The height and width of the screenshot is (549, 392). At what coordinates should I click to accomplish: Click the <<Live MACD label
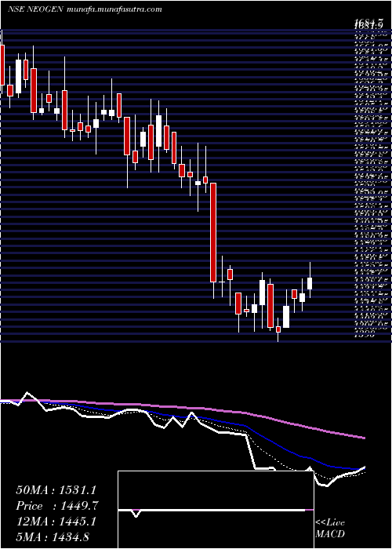330,529
